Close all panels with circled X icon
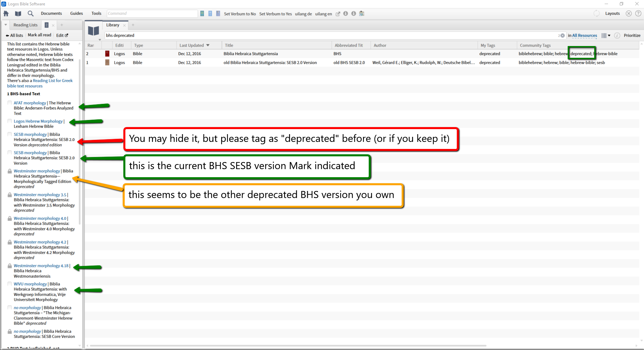 [629, 13]
